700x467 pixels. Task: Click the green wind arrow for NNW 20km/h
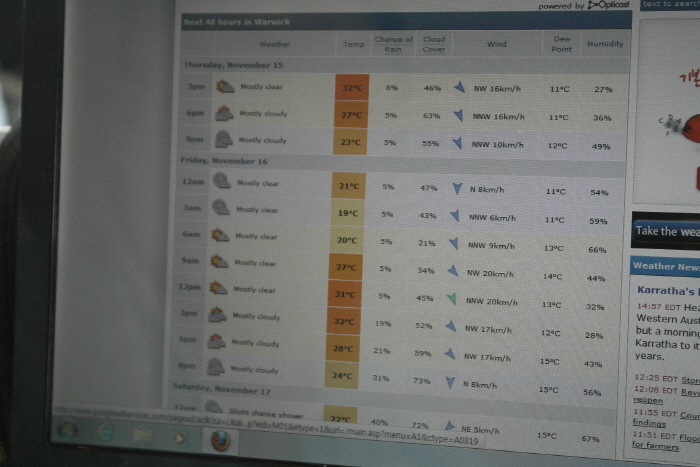(454, 299)
